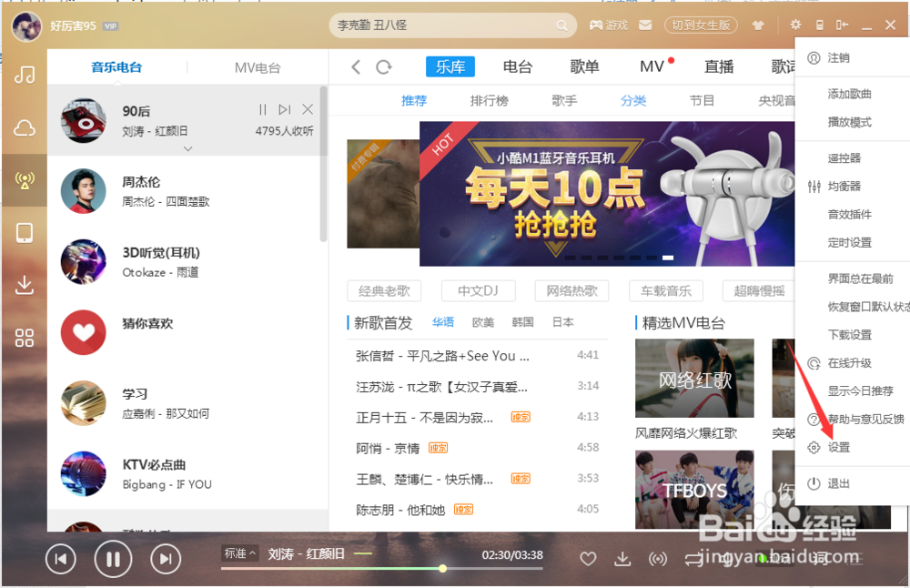
Task: Click the search input field
Action: tap(452, 25)
